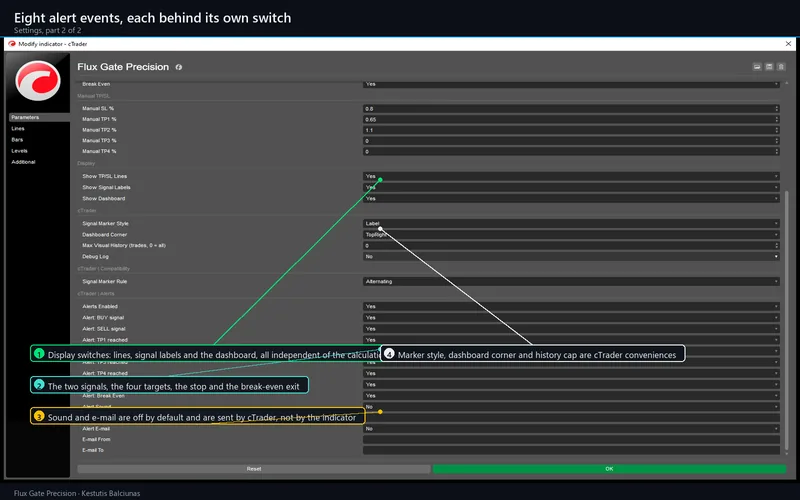The width and height of the screenshot is (800, 500).
Task: Click the floppy save preset icon
Action: pos(769,67)
